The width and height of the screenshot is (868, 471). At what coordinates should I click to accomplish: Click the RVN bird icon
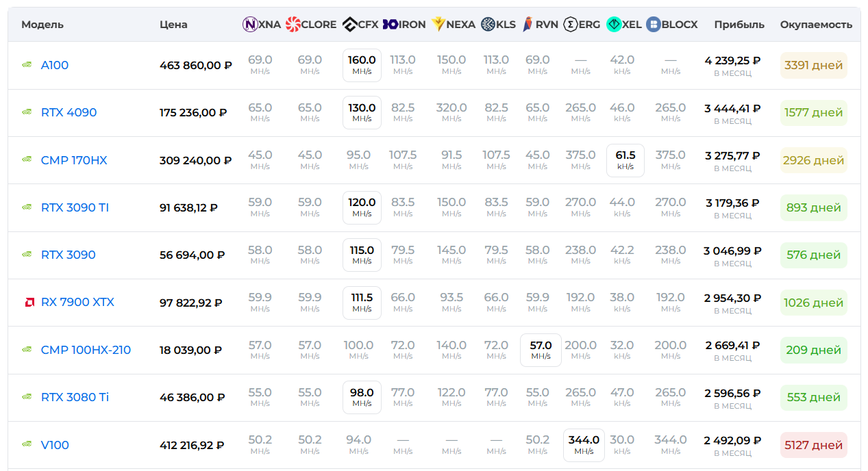[528, 25]
